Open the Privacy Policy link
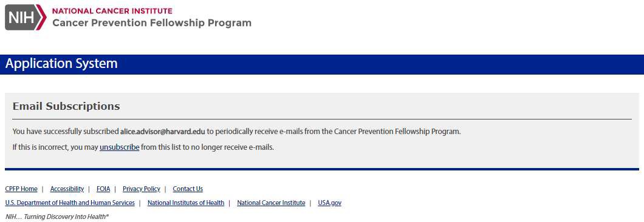This screenshot has height=222, width=644. [x=142, y=189]
